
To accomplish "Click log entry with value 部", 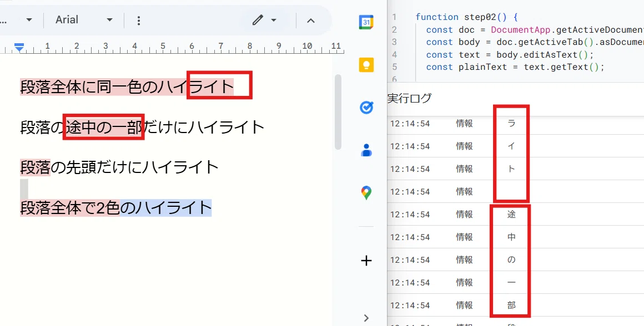I will click(515, 305).
